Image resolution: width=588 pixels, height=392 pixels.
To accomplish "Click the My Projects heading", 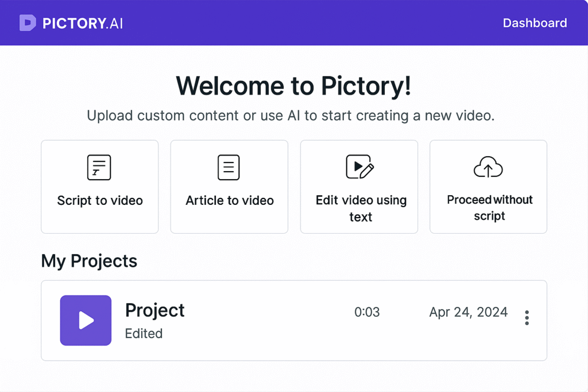I will coord(89,261).
